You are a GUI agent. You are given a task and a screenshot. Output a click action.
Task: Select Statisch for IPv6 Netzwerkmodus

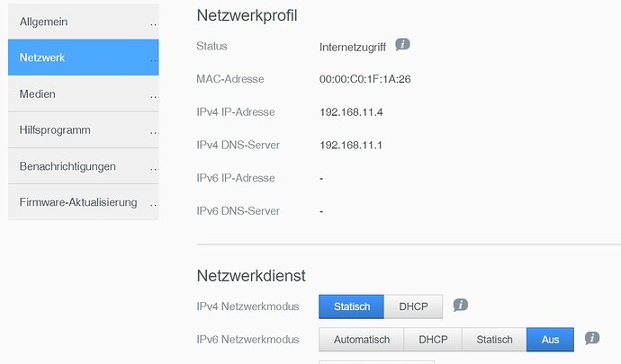[494, 340]
